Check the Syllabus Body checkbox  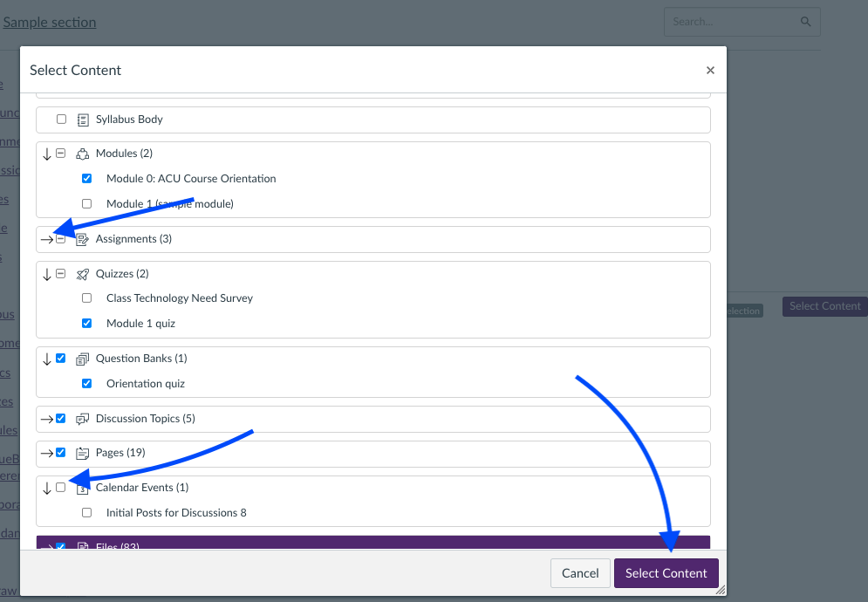coord(61,120)
